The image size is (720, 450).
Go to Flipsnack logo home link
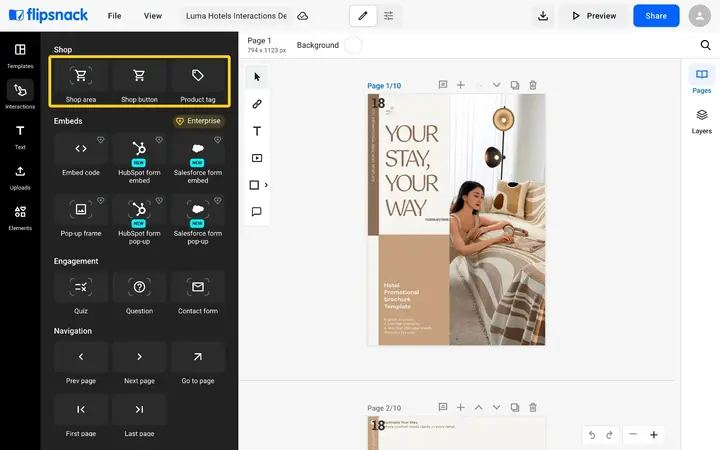click(48, 15)
